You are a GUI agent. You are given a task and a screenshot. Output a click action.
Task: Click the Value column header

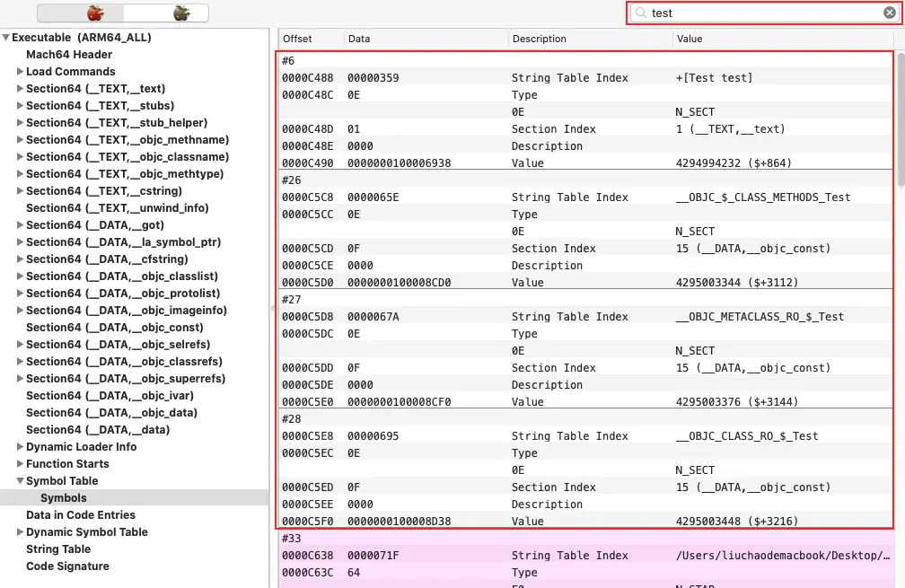tap(690, 39)
